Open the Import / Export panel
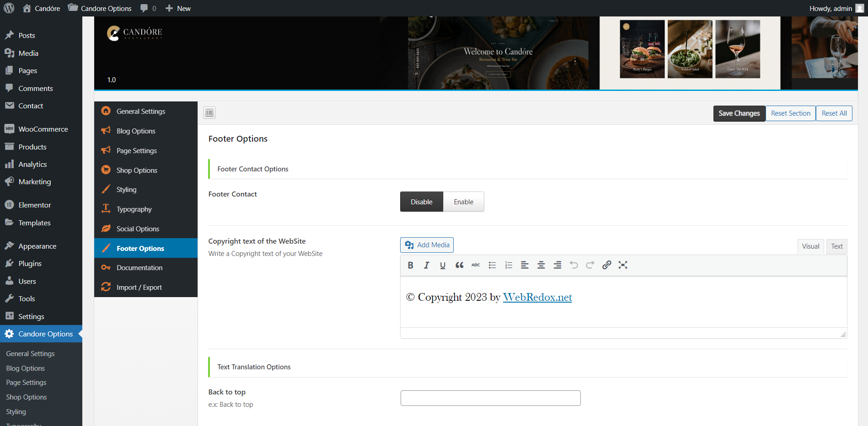 click(x=139, y=287)
